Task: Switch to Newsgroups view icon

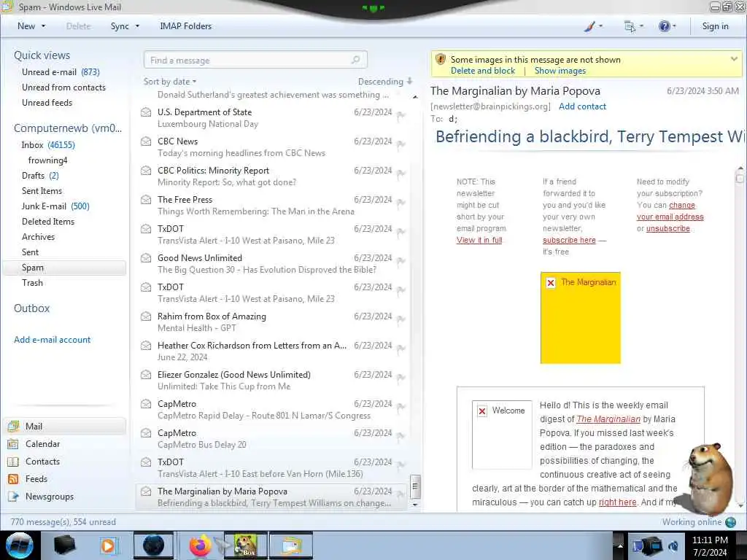Action: pyautogui.click(x=13, y=496)
